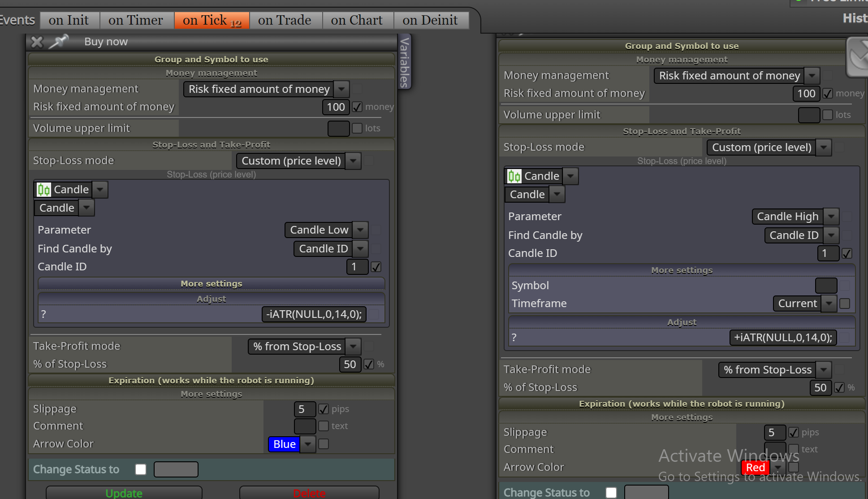Click left Comment text input field
The image size is (868, 499).
(x=305, y=426)
